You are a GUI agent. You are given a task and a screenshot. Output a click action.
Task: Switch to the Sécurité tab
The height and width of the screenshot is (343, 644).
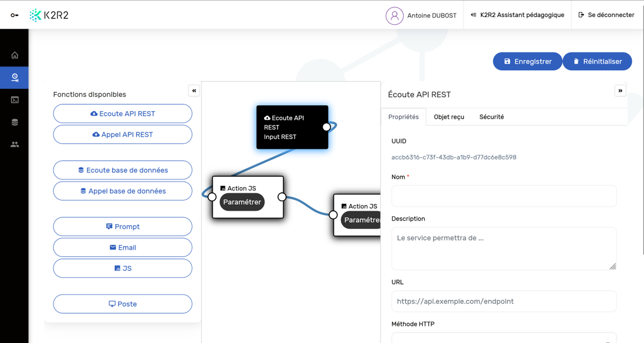pos(491,117)
